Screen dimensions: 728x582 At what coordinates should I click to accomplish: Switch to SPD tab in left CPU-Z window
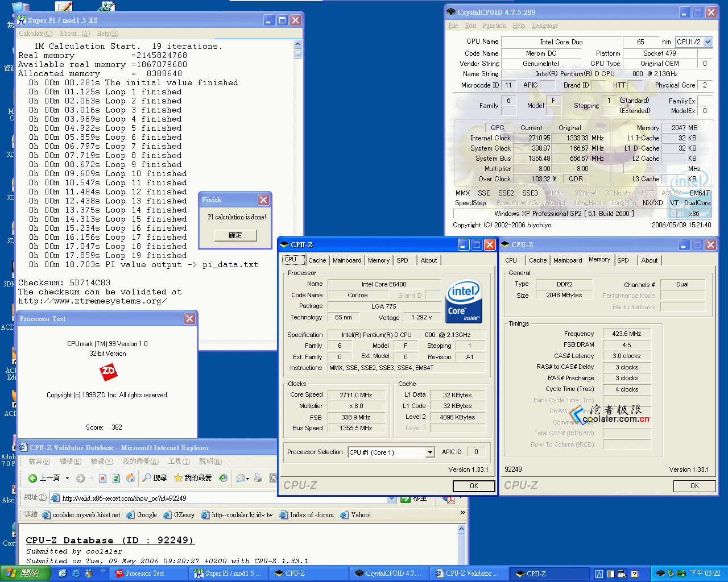402,260
